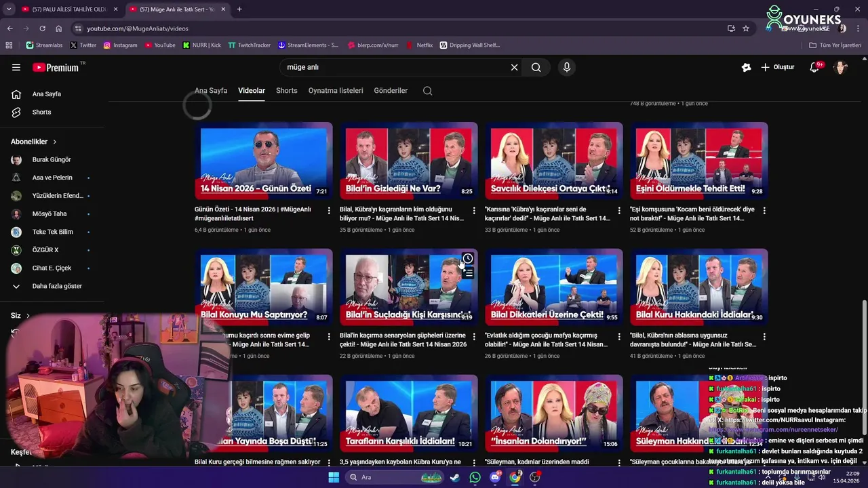
Task: Open more options for 'Bilal, Kübra'yı kaçıranların' video
Action: (x=474, y=211)
